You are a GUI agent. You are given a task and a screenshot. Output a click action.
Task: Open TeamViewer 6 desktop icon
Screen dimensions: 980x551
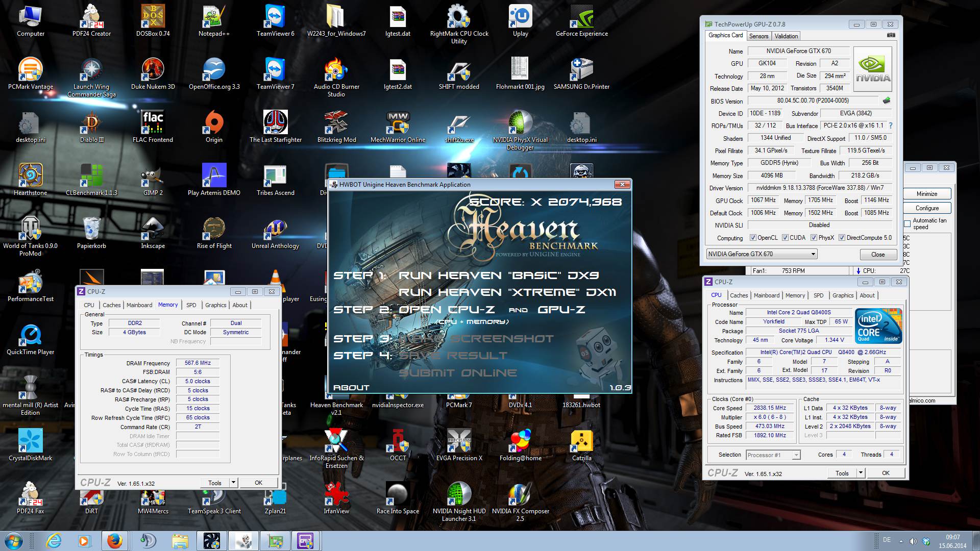point(275,20)
